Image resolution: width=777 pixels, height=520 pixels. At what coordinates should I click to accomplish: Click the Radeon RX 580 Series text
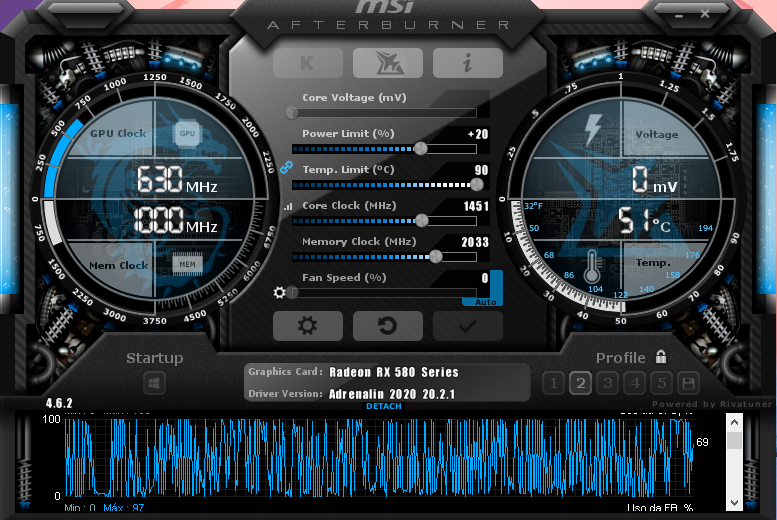pyautogui.click(x=394, y=372)
